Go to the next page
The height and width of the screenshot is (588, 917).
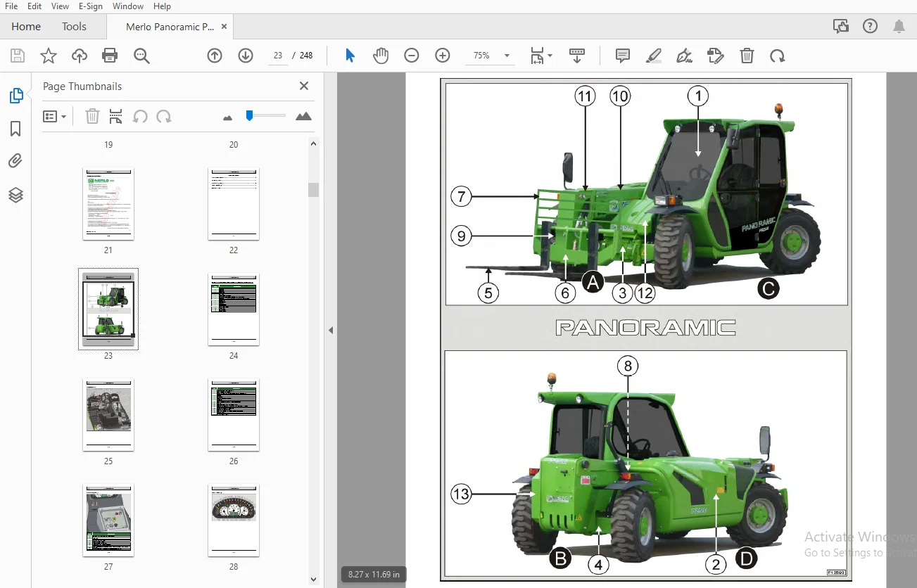coord(246,56)
